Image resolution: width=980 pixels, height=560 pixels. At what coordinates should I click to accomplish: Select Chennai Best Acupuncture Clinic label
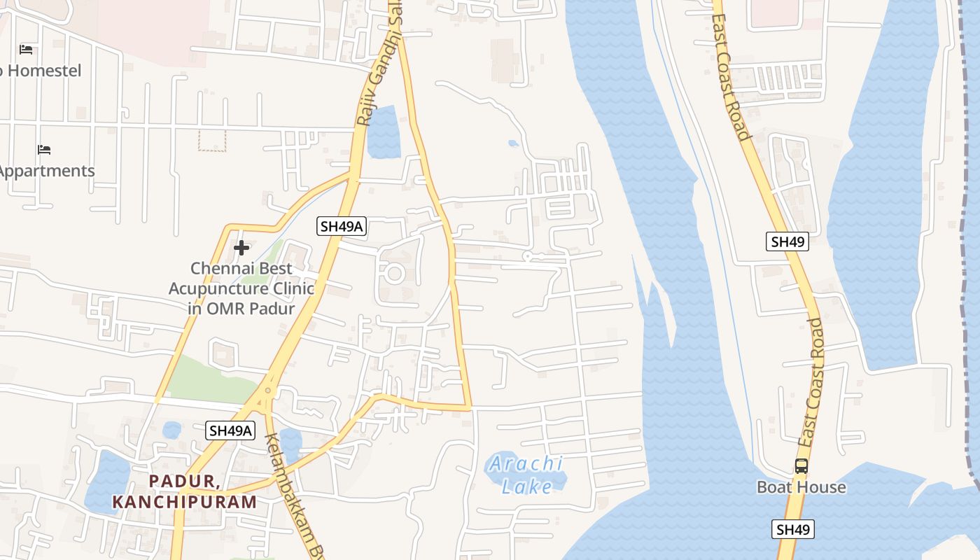241,288
